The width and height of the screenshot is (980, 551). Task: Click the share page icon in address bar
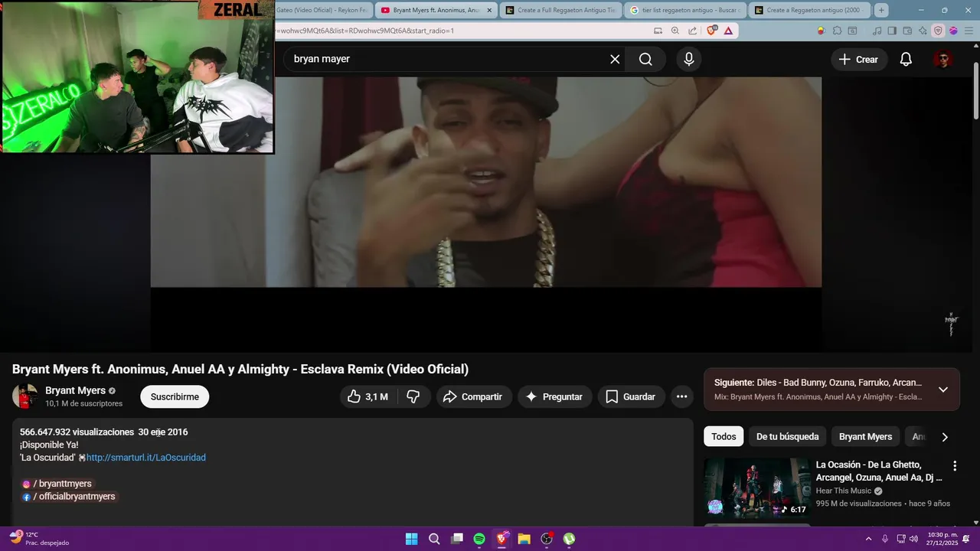[692, 31]
